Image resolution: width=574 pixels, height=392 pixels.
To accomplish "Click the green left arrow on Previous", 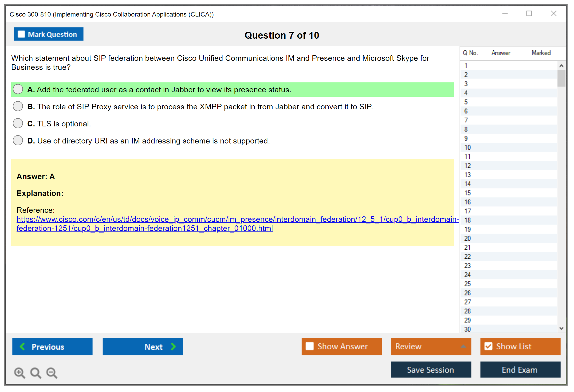I will (22, 346).
